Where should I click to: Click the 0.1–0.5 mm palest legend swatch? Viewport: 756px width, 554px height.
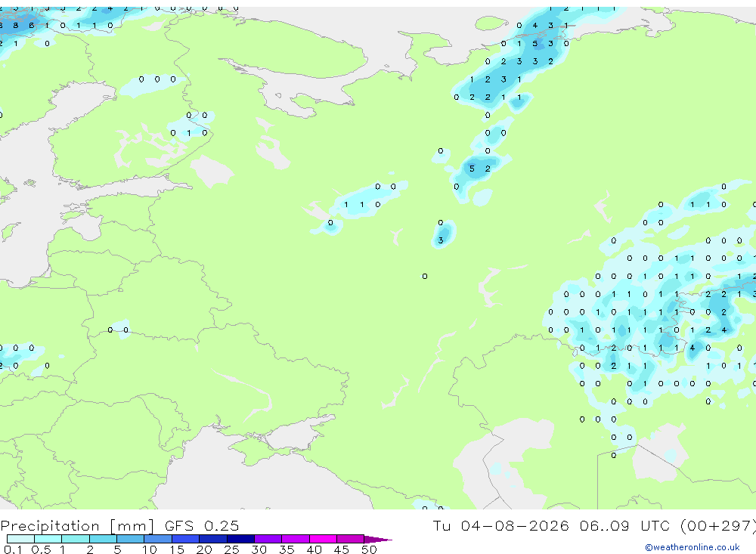(20, 539)
